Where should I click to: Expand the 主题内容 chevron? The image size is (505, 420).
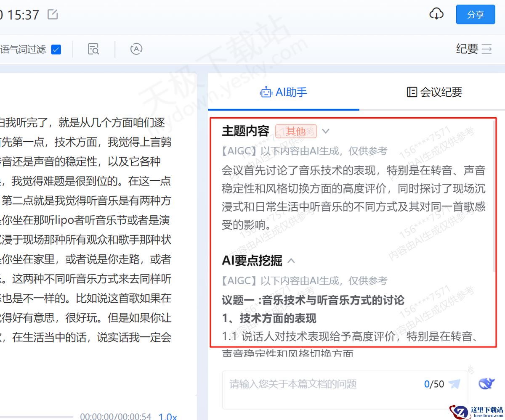point(325,131)
